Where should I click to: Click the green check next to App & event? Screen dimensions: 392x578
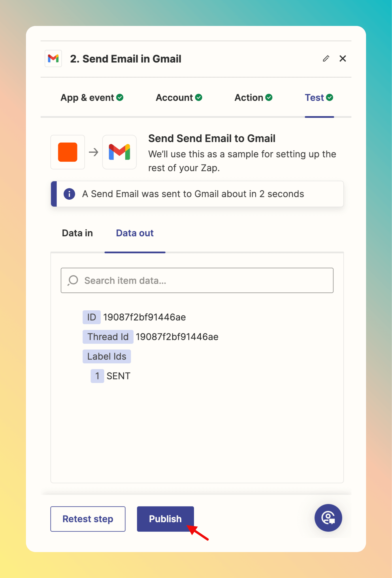coord(120,98)
